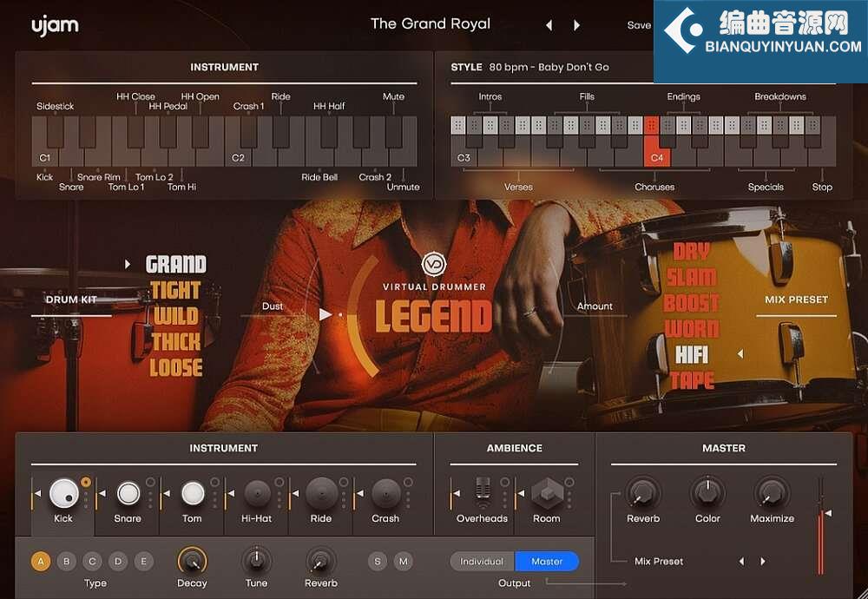868x599 pixels.
Task: Toggle the Crash power indicator
Action: (408, 482)
